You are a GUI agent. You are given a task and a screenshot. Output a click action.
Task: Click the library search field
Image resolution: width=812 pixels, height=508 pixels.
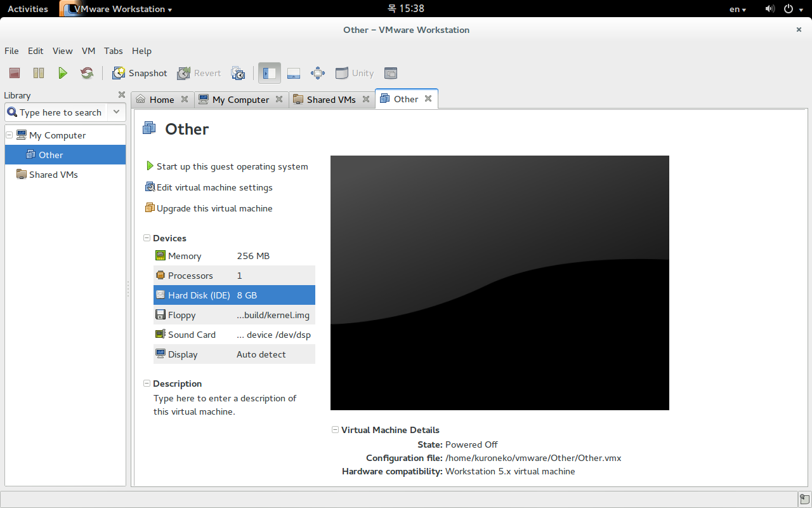(56, 112)
